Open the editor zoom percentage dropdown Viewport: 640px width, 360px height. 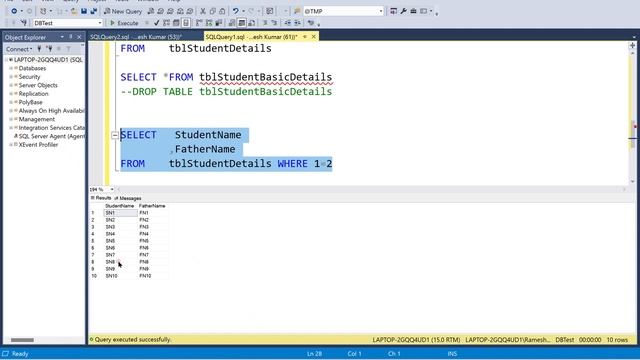pyautogui.click(x=112, y=189)
